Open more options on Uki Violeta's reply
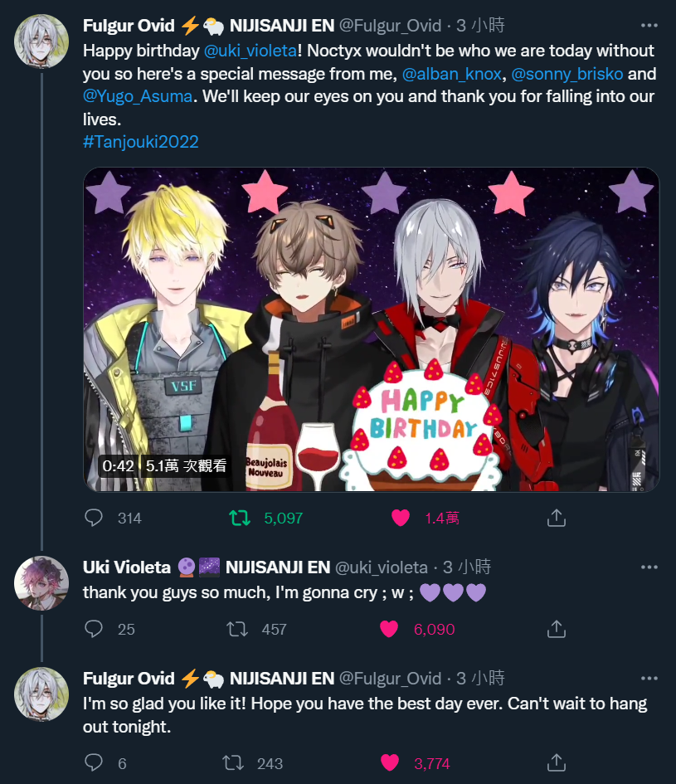This screenshot has width=676, height=784. 649,567
